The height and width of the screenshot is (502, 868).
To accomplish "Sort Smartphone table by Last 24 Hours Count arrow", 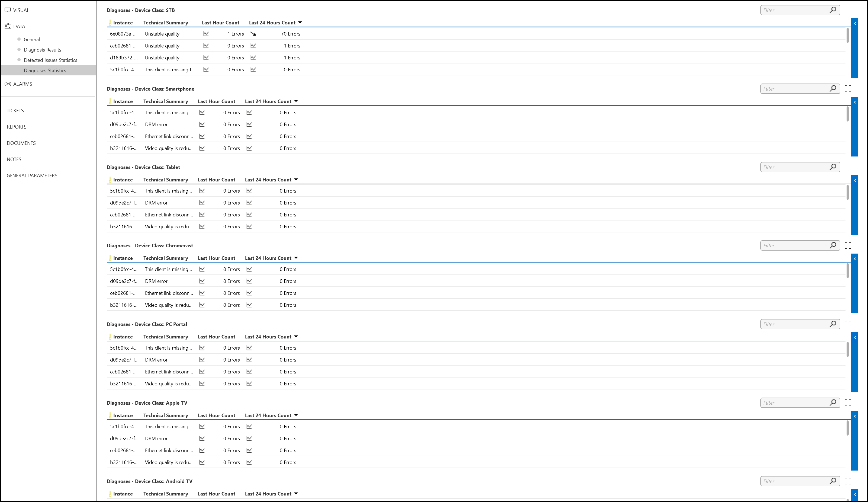I will coord(296,101).
